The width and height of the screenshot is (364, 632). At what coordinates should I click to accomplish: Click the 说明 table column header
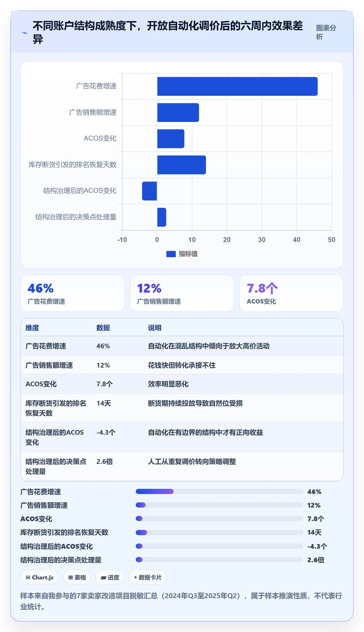click(x=155, y=328)
